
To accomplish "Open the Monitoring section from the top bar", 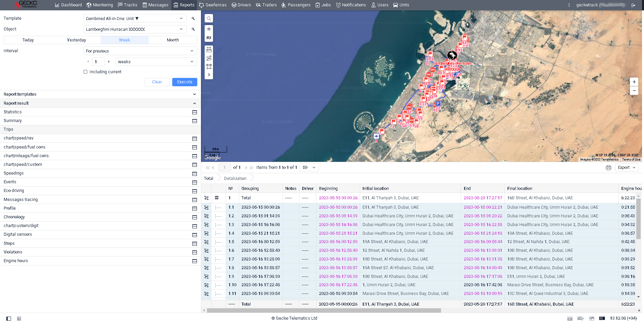I will [100, 5].
